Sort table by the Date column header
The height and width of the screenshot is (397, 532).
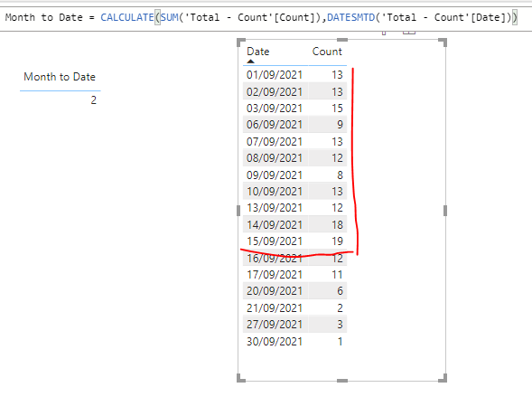pyautogui.click(x=258, y=52)
